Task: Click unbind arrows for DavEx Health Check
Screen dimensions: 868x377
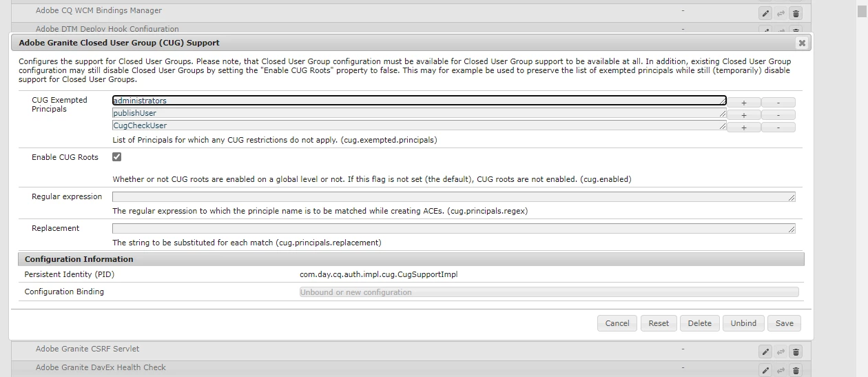Action: coord(781,371)
